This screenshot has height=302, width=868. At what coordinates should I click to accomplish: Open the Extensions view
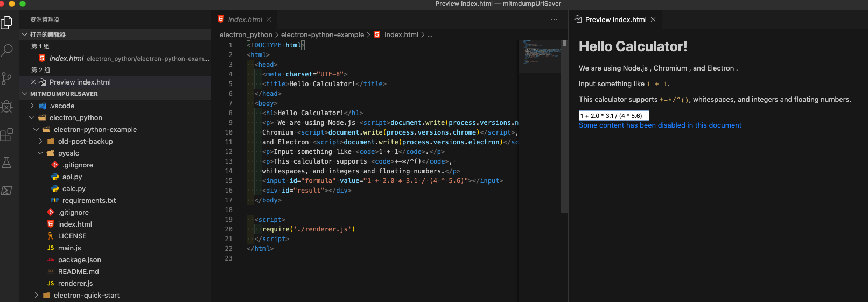pos(6,135)
